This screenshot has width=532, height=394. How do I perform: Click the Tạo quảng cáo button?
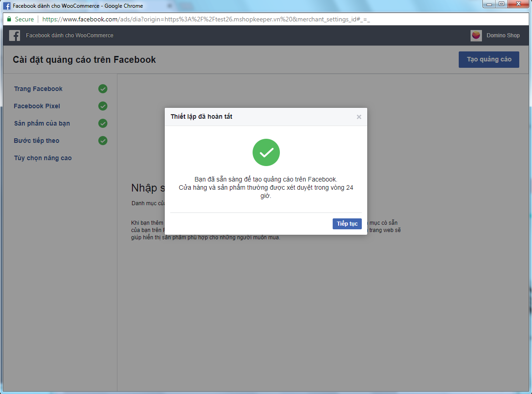click(489, 59)
